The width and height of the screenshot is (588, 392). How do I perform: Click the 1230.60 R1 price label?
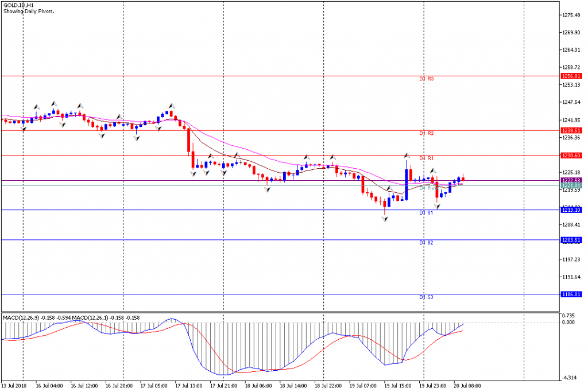click(x=571, y=155)
